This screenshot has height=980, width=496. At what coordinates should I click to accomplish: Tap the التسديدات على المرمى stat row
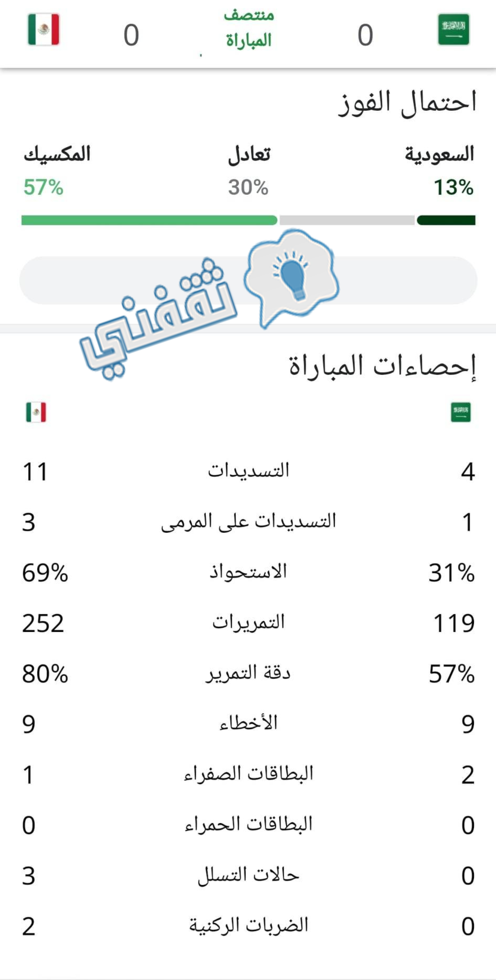click(x=248, y=522)
